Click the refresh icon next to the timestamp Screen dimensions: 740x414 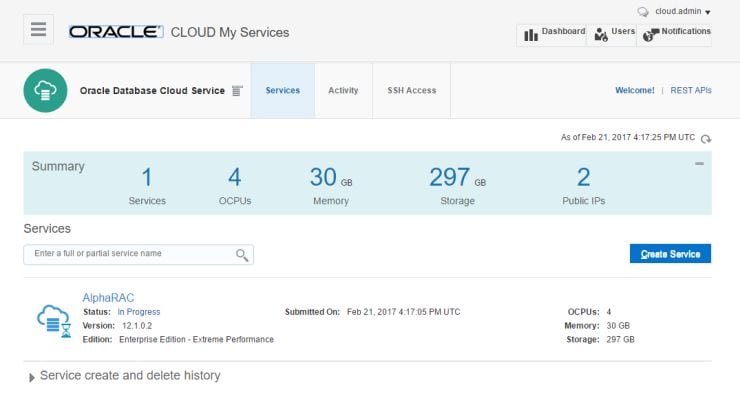[706, 138]
